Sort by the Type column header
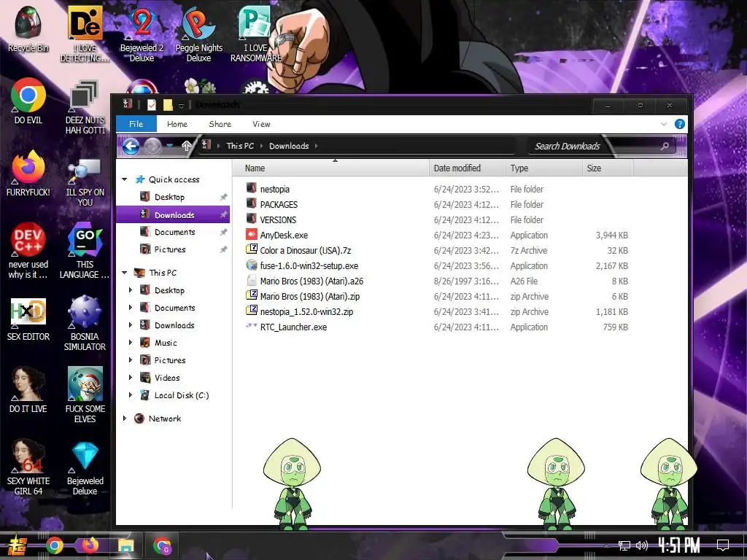The image size is (747, 560). point(544,168)
